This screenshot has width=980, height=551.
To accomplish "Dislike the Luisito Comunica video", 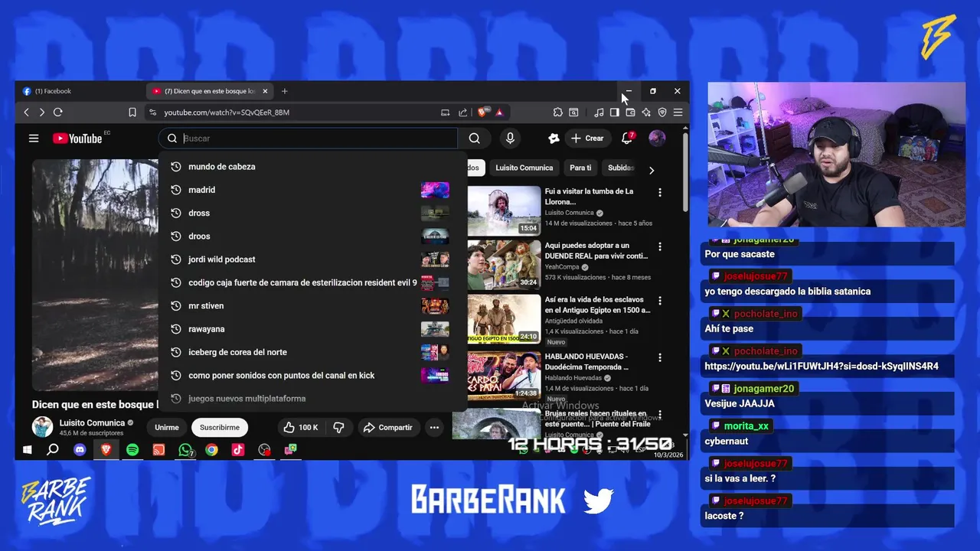I will click(x=338, y=428).
